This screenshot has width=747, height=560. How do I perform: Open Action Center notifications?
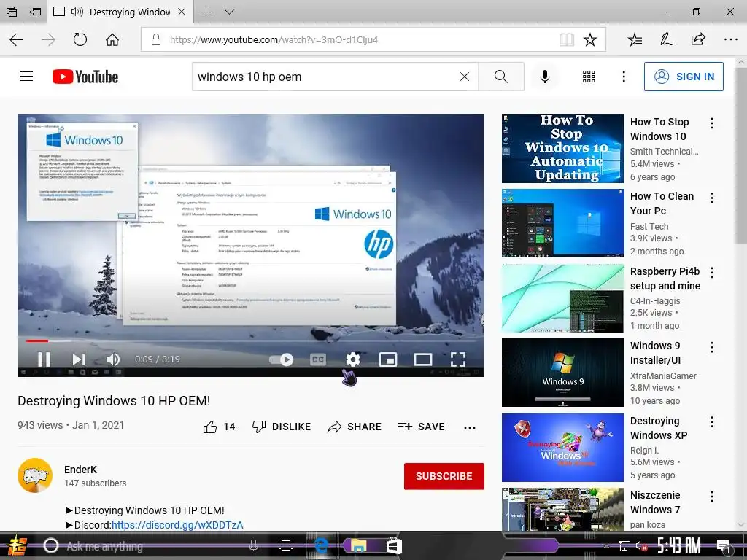(x=724, y=546)
